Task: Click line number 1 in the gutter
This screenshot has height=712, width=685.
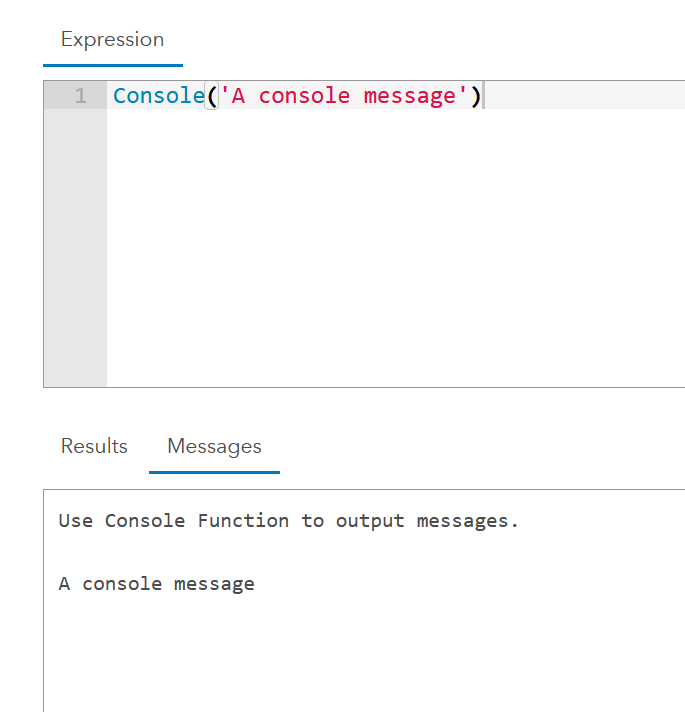Action: coord(80,96)
